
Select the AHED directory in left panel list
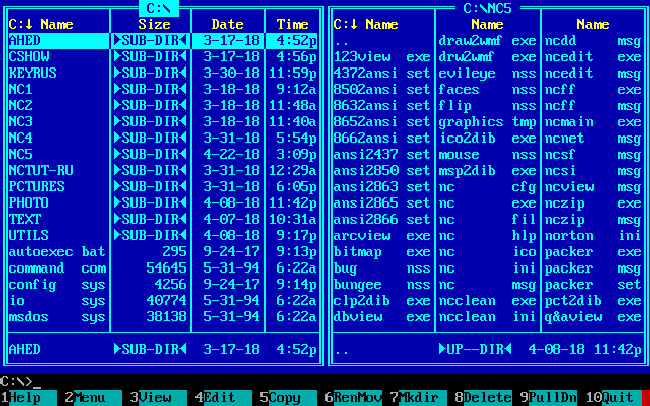[x=163, y=41]
